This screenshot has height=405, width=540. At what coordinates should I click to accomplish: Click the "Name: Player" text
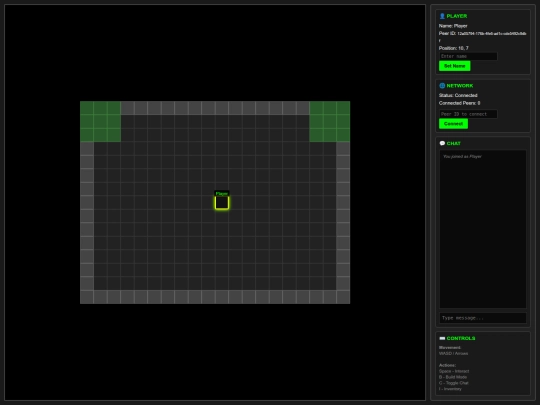453,26
